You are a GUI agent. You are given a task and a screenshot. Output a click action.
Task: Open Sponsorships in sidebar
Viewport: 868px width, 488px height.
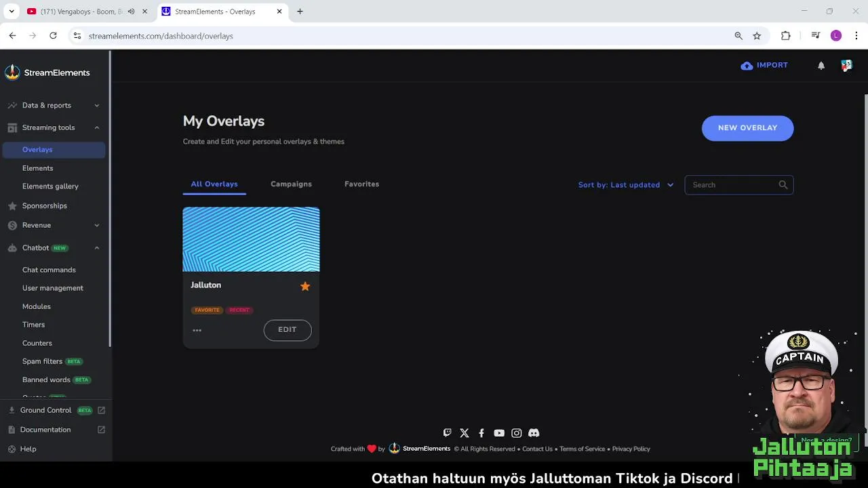pos(45,206)
